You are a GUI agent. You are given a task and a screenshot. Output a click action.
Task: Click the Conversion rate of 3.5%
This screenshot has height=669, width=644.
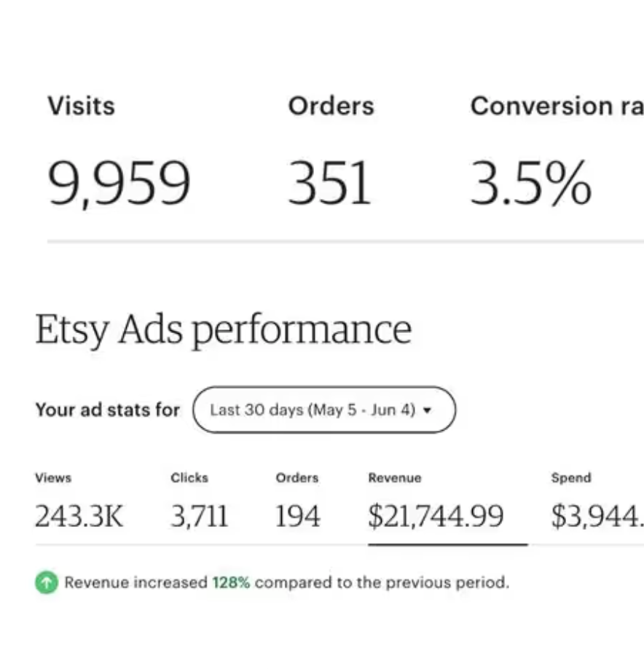530,181
